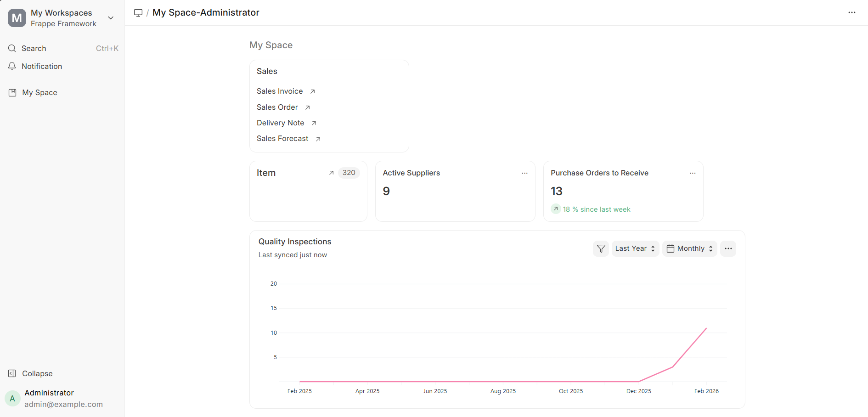Click the Item shortcut arrow icon
868x417 pixels.
[x=331, y=173]
